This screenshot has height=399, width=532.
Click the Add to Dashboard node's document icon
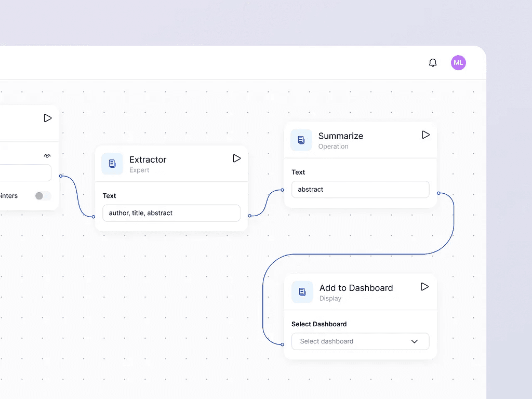pos(302,291)
